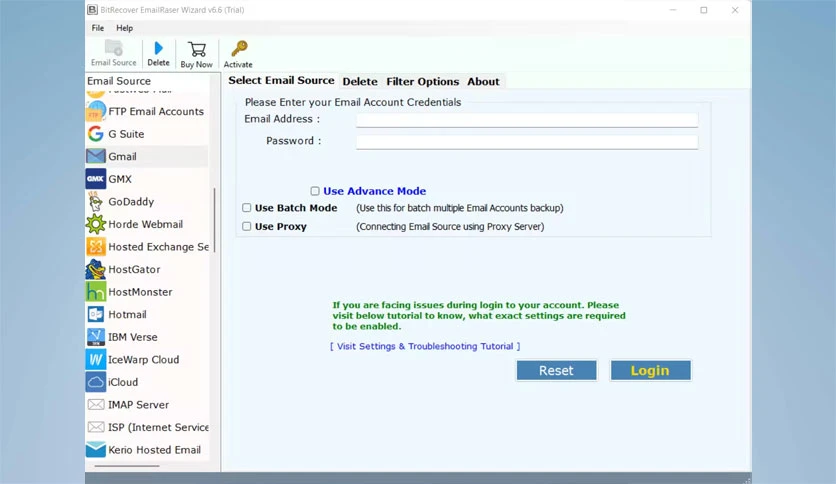The image size is (836, 484).
Task: Select the GoDaddy mascot icon
Action: coord(95,201)
